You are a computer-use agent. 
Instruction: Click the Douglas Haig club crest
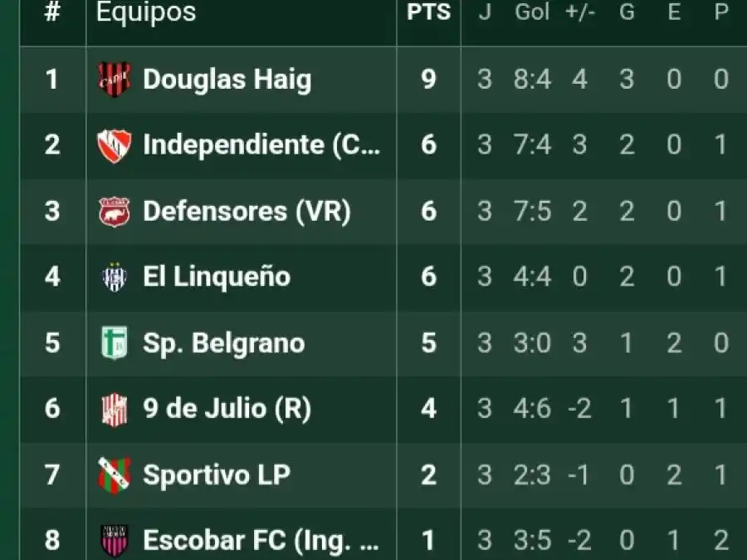[x=114, y=80]
